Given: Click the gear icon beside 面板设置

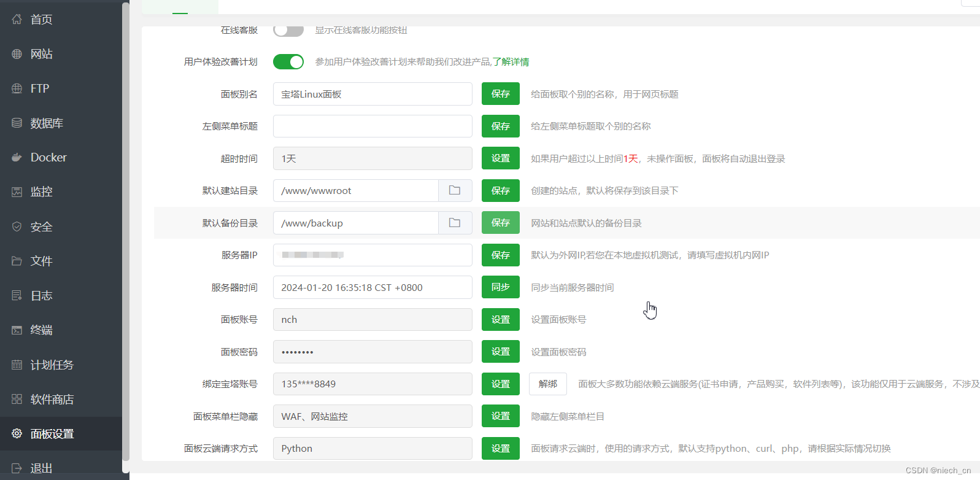Looking at the screenshot, I should coord(17,433).
